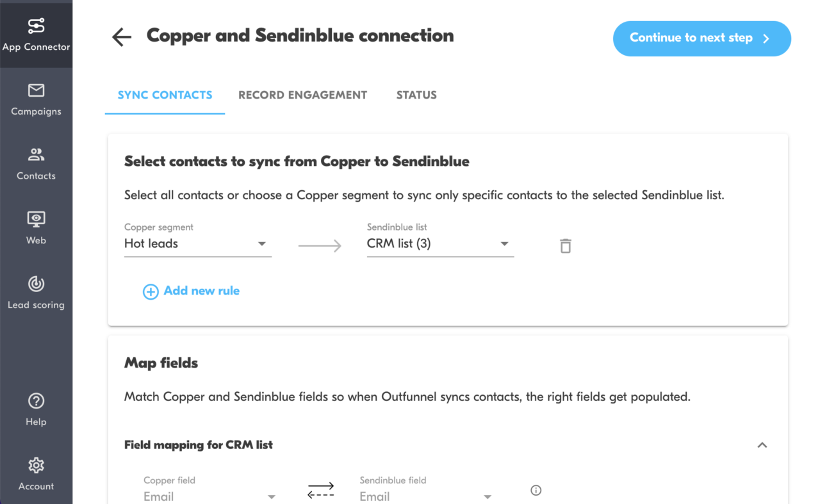Image resolution: width=820 pixels, height=504 pixels.
Task: Click Continue to next step
Action: click(701, 38)
